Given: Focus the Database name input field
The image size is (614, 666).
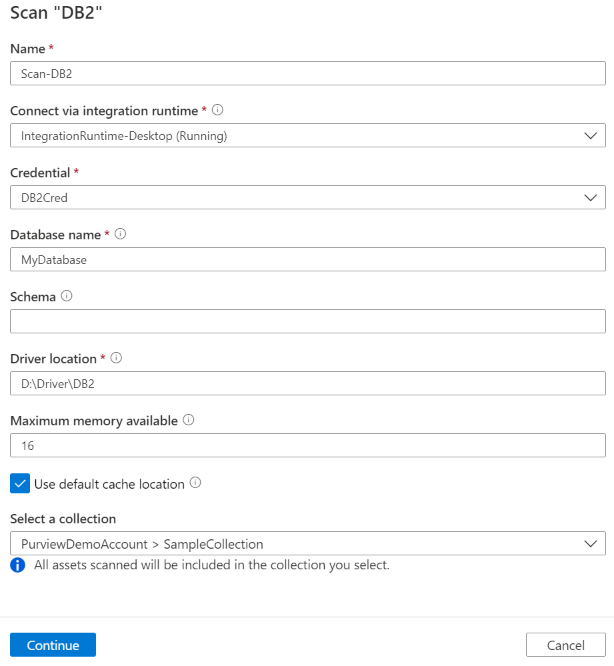Looking at the screenshot, I should pyautogui.click(x=307, y=260).
